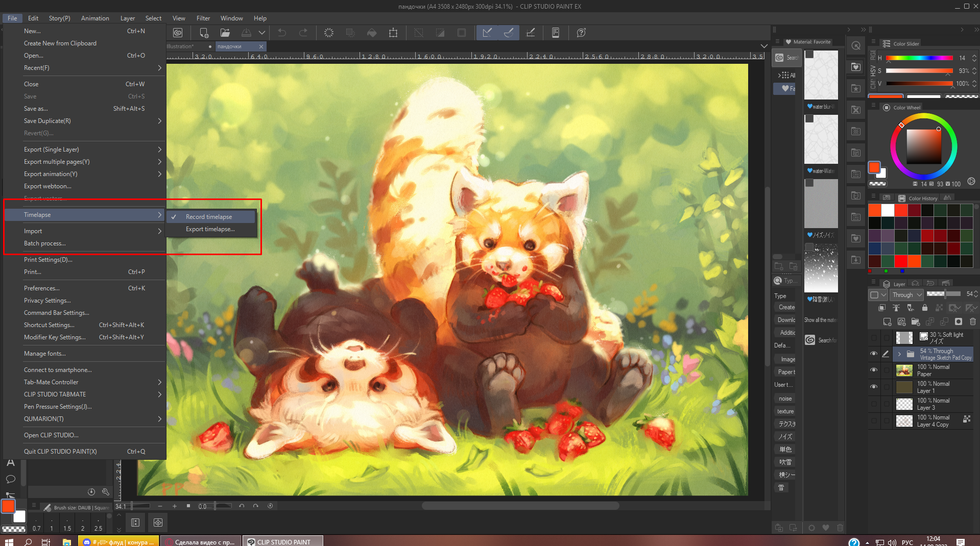Click falling snow material thumbnail
This screenshot has height=546, width=980.
pos(821,268)
